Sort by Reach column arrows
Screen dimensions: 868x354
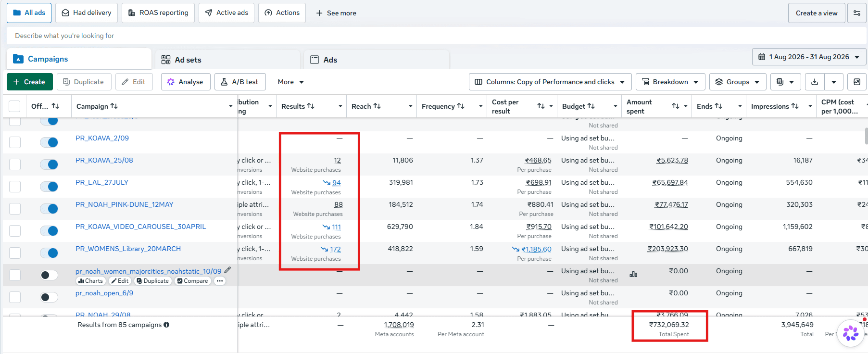[x=377, y=106]
